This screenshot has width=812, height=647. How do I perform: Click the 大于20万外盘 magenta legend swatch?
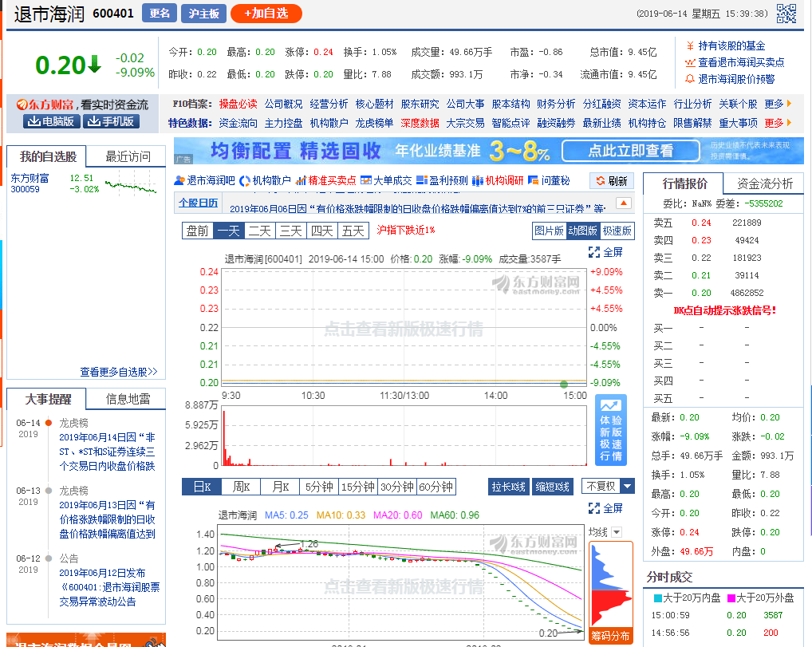731,598
